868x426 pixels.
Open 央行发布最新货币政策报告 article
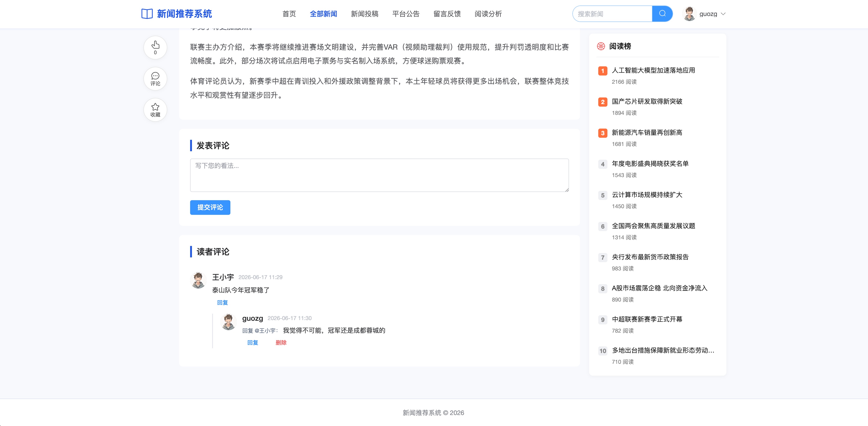650,257
